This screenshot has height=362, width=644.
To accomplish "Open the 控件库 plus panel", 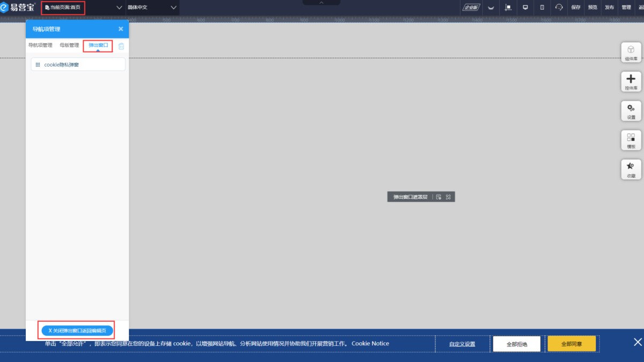I will (631, 81).
